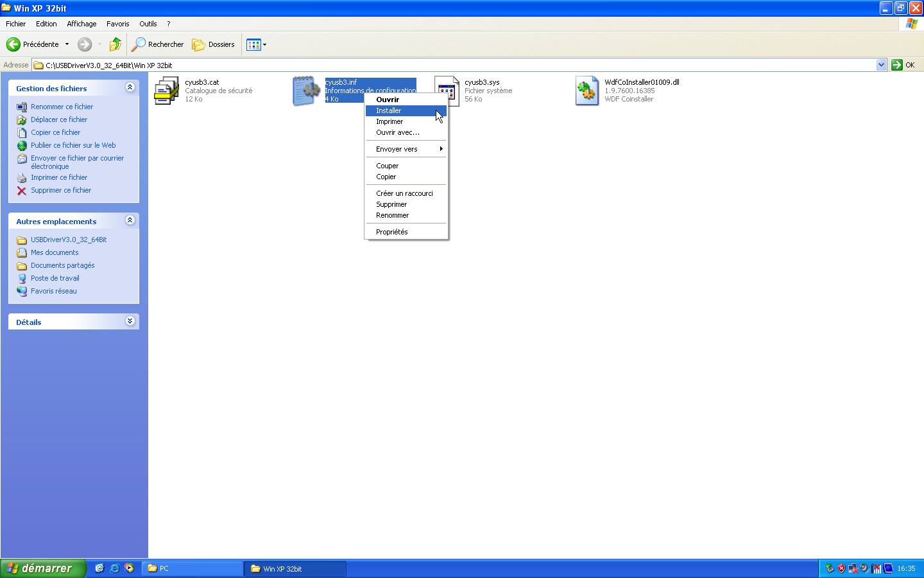This screenshot has width=924, height=578.
Task: Open the Rechercher search tool
Action: pos(158,44)
